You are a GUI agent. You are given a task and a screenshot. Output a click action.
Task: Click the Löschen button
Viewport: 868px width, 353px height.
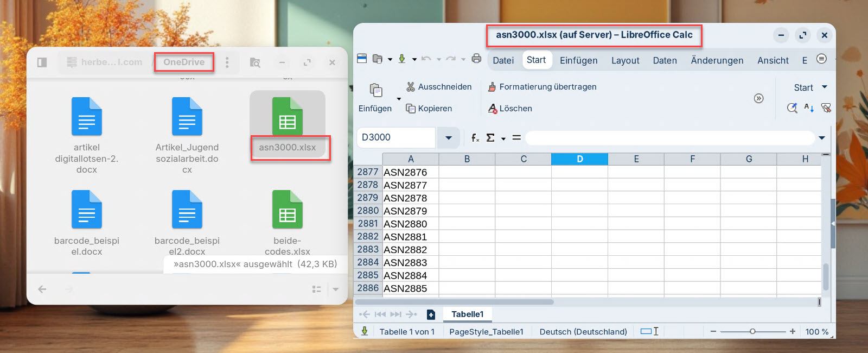click(x=510, y=109)
